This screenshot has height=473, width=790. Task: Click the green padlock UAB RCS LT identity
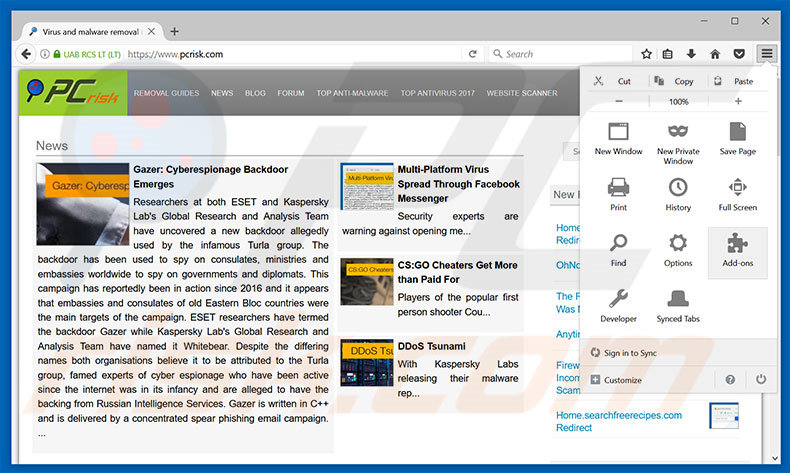87,54
